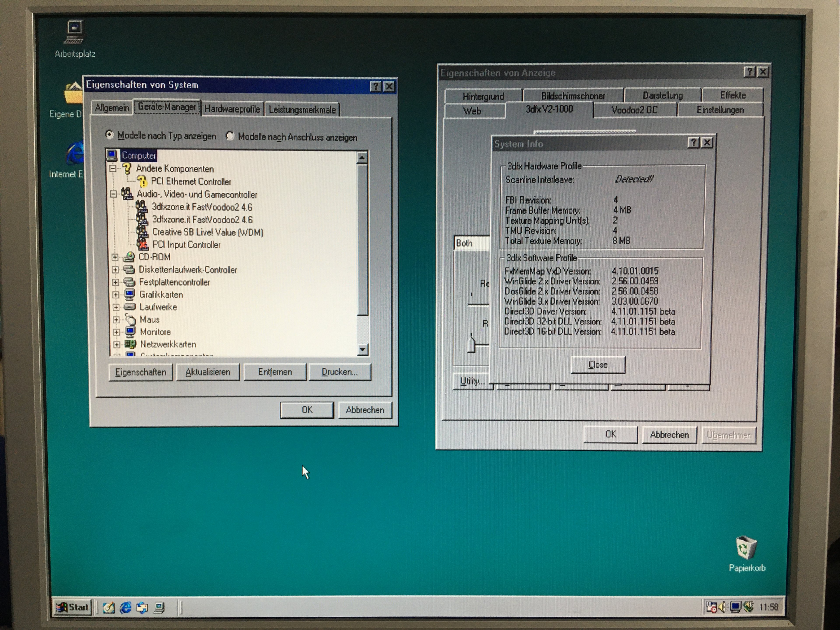Select the PCI Input Controller error icon
Screen dimensions: 840x630
click(142, 244)
